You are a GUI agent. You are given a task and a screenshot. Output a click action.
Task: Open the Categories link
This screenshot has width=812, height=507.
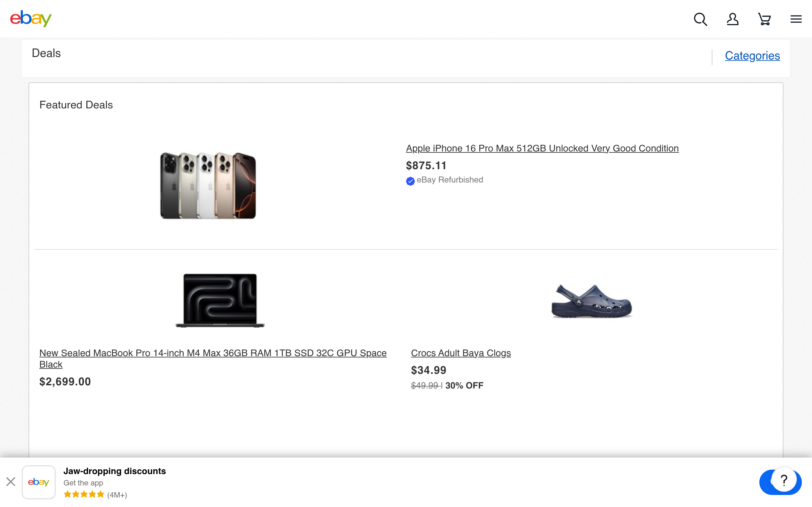click(752, 56)
